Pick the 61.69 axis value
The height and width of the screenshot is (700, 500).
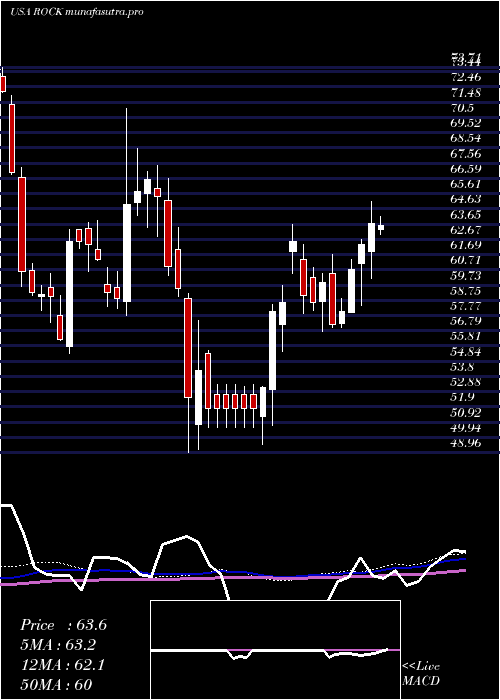coord(466,245)
